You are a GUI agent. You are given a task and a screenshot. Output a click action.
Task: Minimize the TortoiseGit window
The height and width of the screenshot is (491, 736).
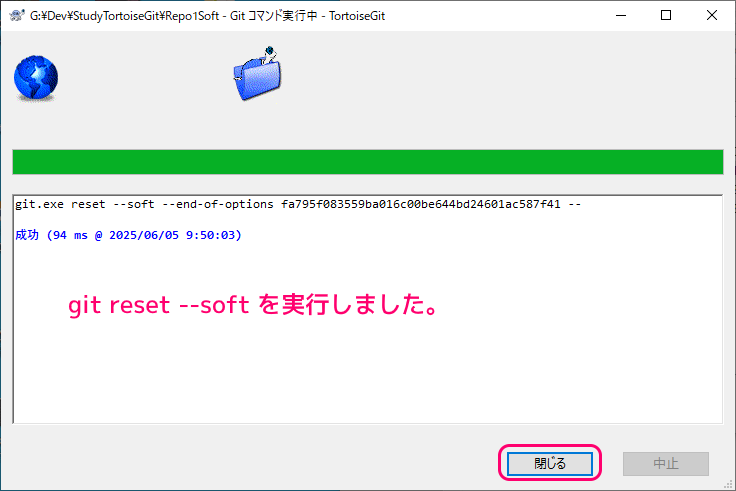tap(621, 15)
